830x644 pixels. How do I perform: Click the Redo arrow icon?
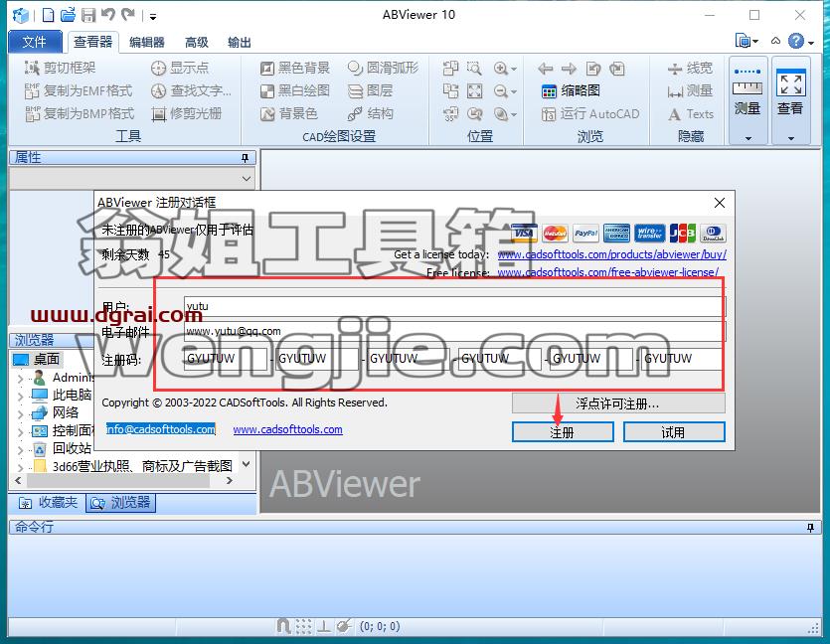128,15
